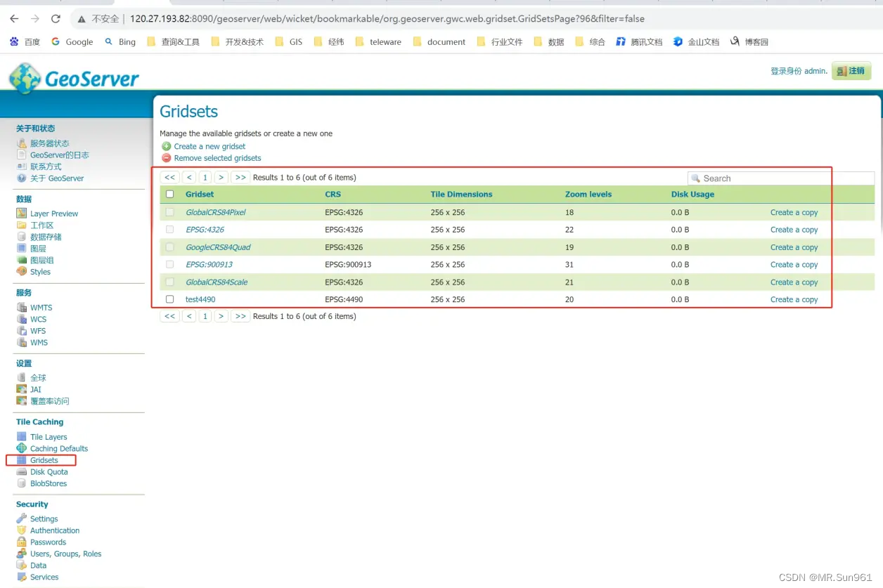Click bottom pager next > button
The height and width of the screenshot is (588, 883).
tap(221, 316)
